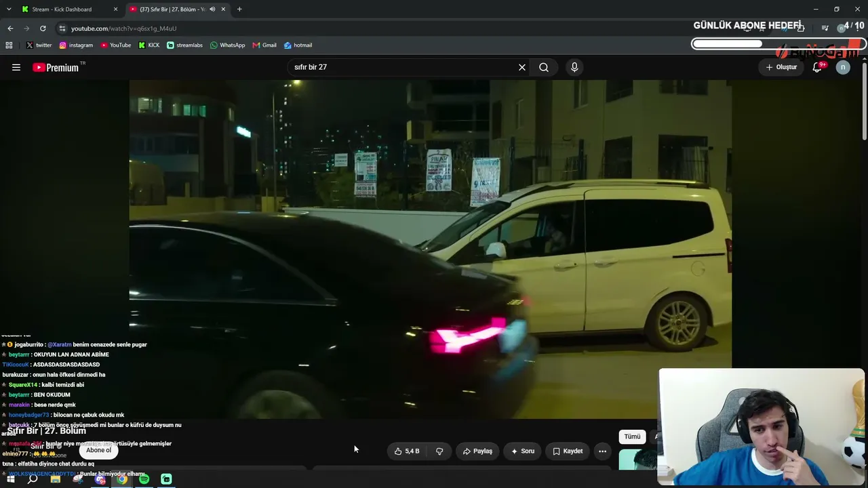
Task: Open the Gmail bookmark
Action: point(264,45)
